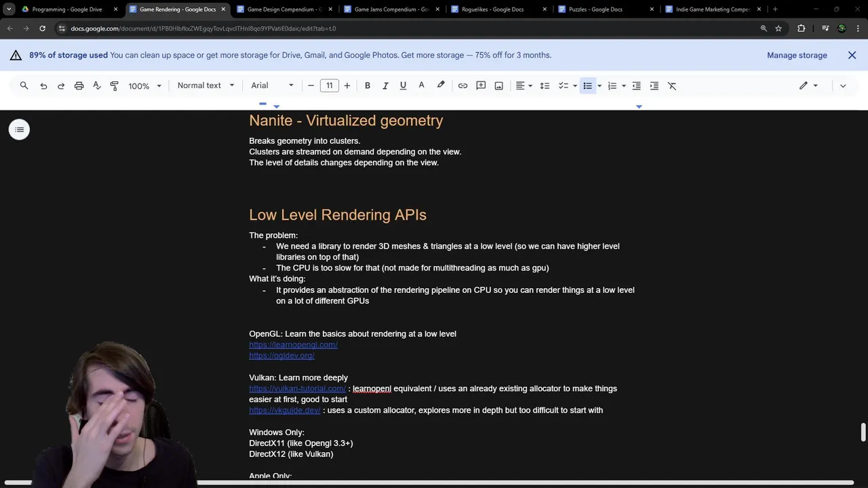Open the learnopengl.com link
Image resolution: width=868 pixels, height=488 pixels.
[293, 345]
